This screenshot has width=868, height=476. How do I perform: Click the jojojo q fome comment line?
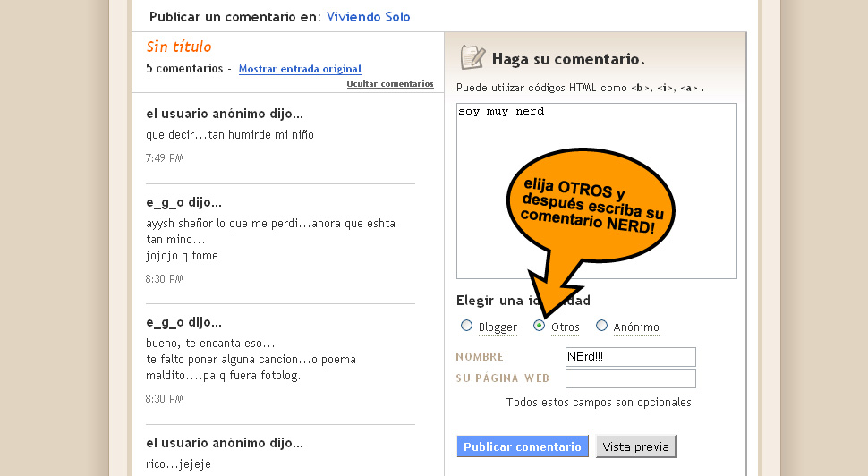pyautogui.click(x=183, y=256)
